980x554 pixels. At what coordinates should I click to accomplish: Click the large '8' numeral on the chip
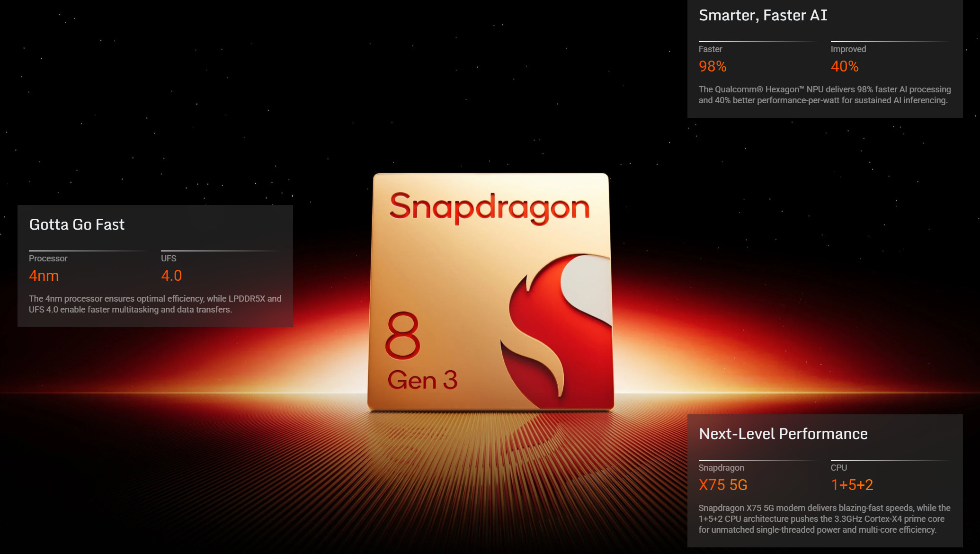(x=403, y=335)
